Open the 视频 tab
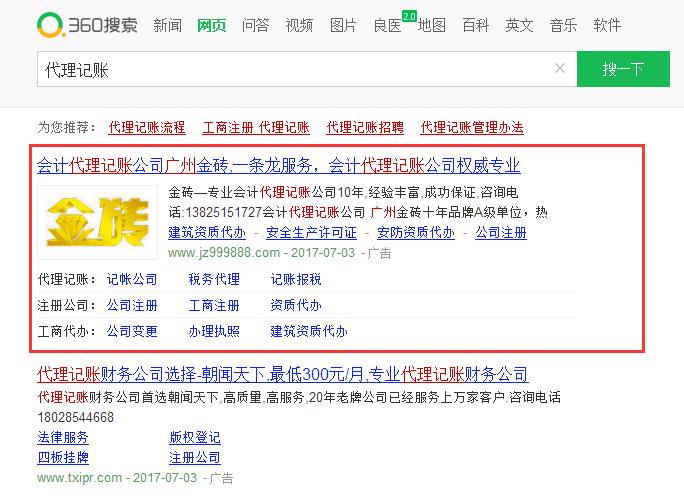The image size is (684, 502). click(x=299, y=25)
